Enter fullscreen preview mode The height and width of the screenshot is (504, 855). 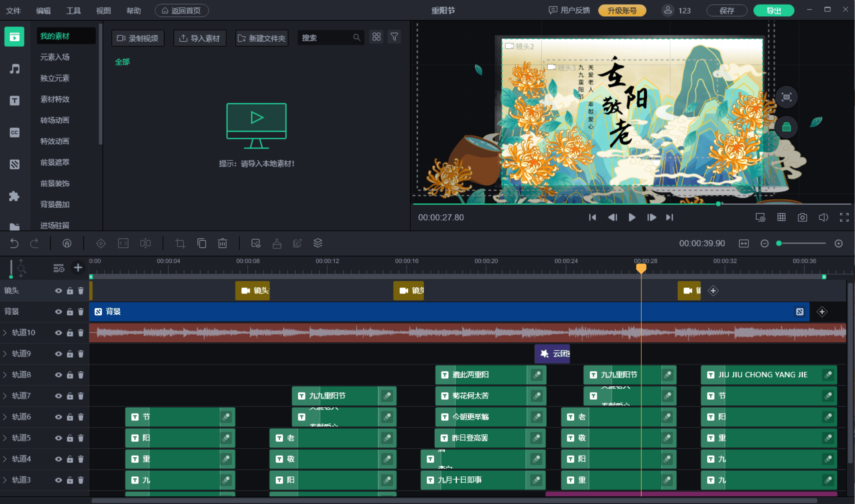(x=845, y=217)
